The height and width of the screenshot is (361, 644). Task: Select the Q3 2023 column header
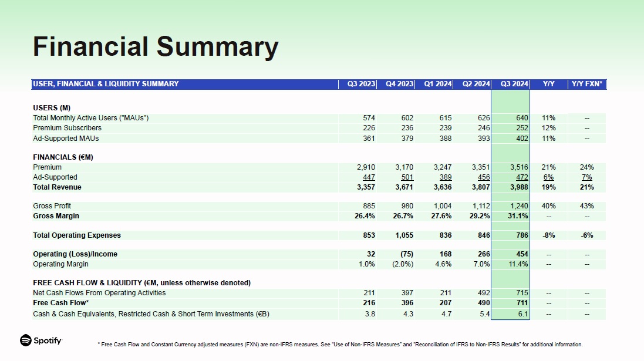361,84
